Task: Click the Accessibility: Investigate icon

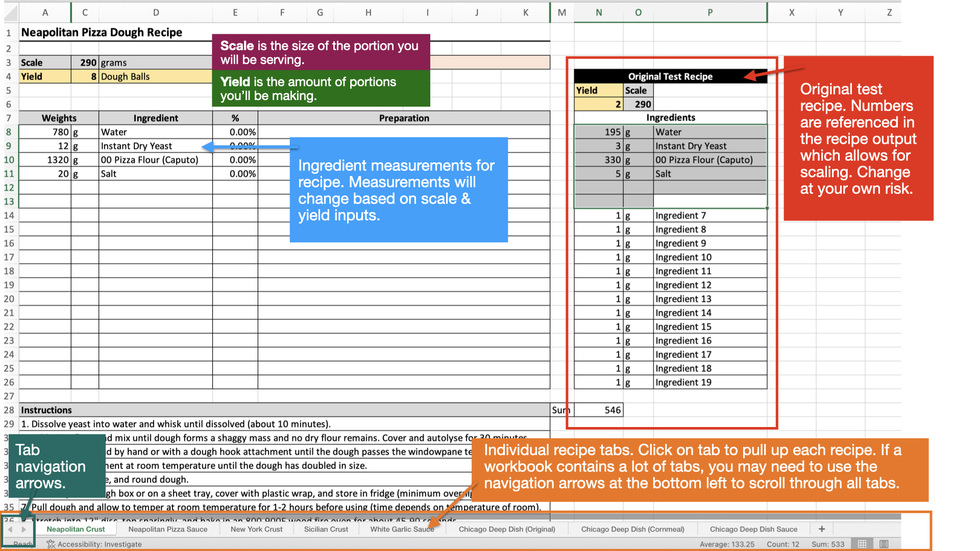Action: (x=51, y=544)
